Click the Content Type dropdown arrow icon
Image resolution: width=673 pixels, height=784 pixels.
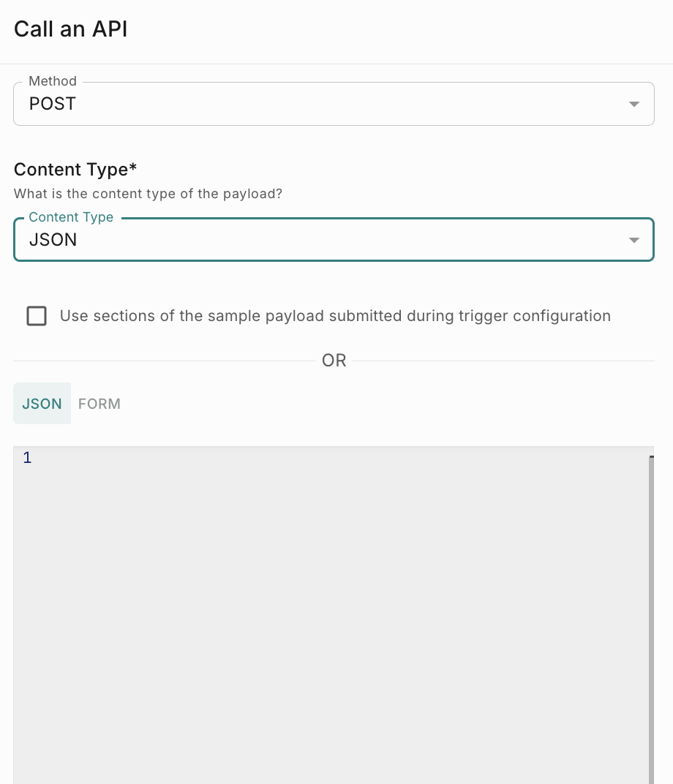pos(634,241)
